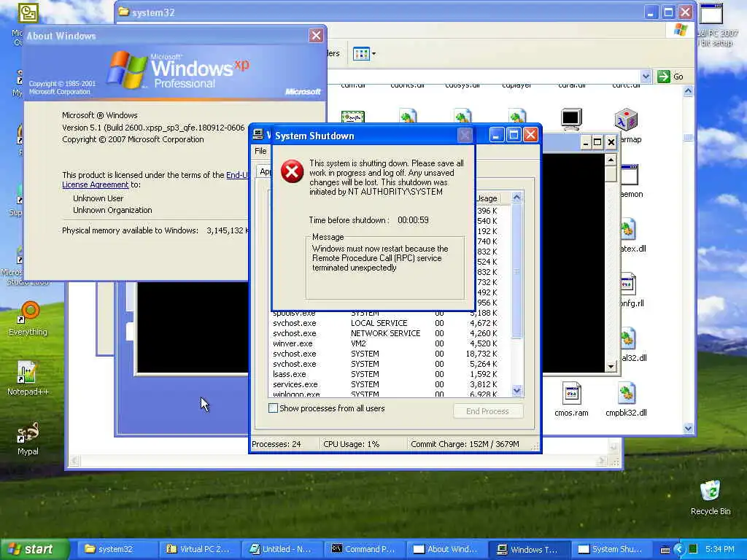The image size is (747, 560).
Task: Open the Views dropdown arrow in system32
Action: pyautogui.click(x=374, y=54)
